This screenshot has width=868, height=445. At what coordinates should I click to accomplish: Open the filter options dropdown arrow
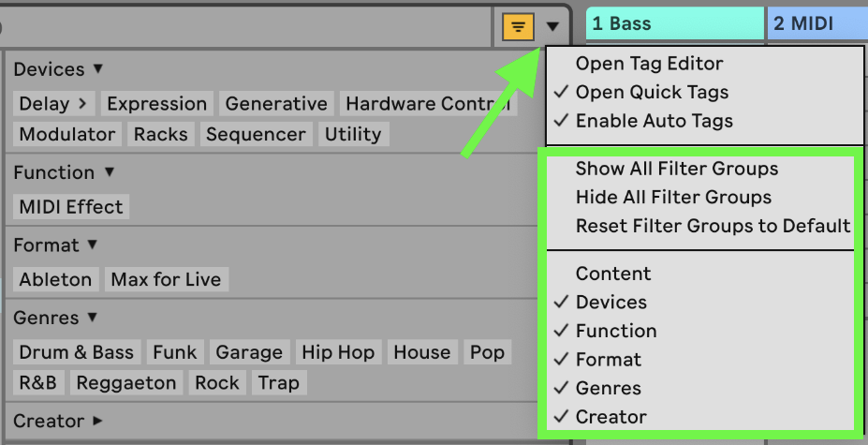(552, 27)
